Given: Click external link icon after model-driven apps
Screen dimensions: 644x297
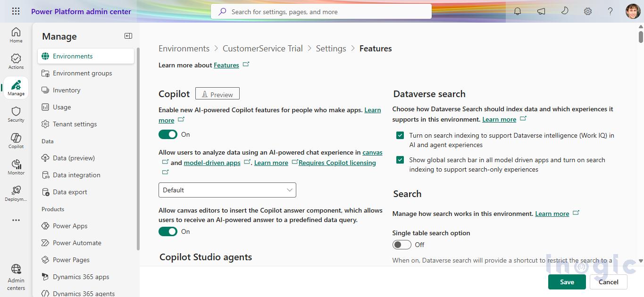Looking at the screenshot, I should [247, 162].
